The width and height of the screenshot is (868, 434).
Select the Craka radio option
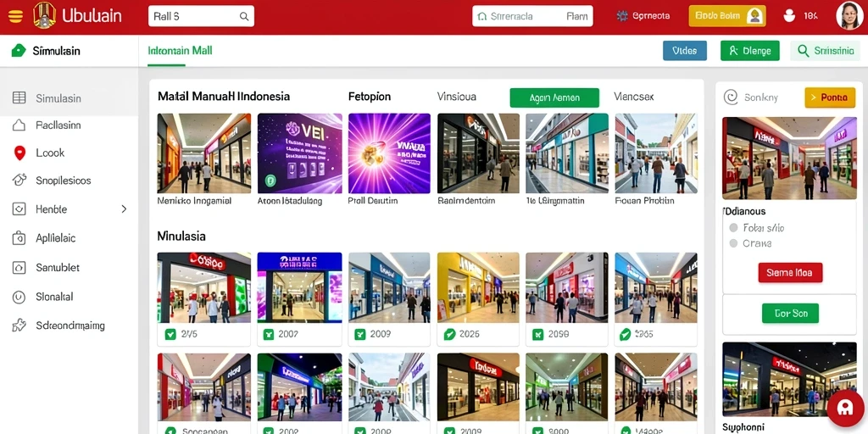733,243
